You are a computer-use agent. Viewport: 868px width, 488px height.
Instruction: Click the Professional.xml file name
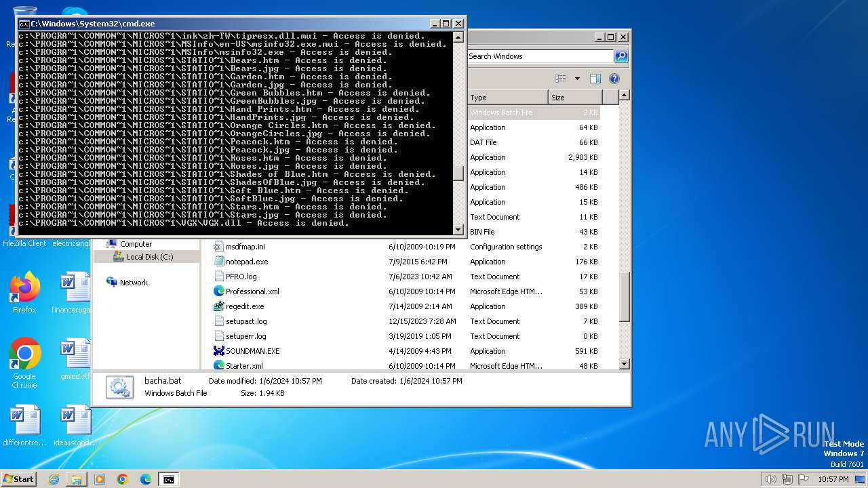pos(252,291)
